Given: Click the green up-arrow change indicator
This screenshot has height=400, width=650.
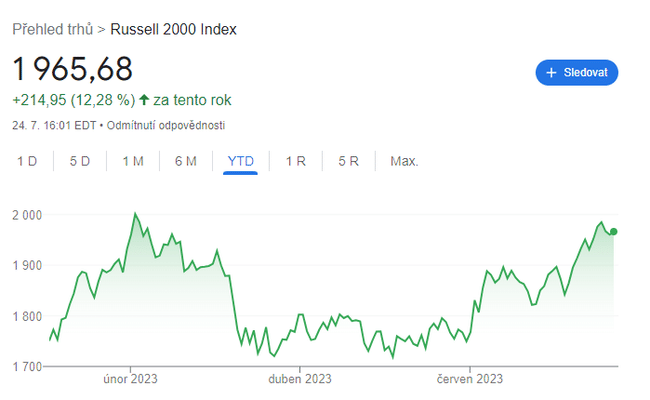Looking at the screenshot, I should tap(145, 100).
